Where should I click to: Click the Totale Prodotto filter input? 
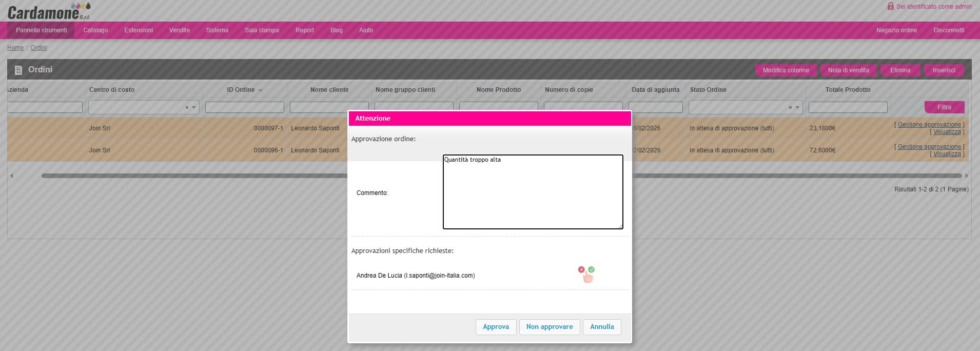tap(848, 107)
